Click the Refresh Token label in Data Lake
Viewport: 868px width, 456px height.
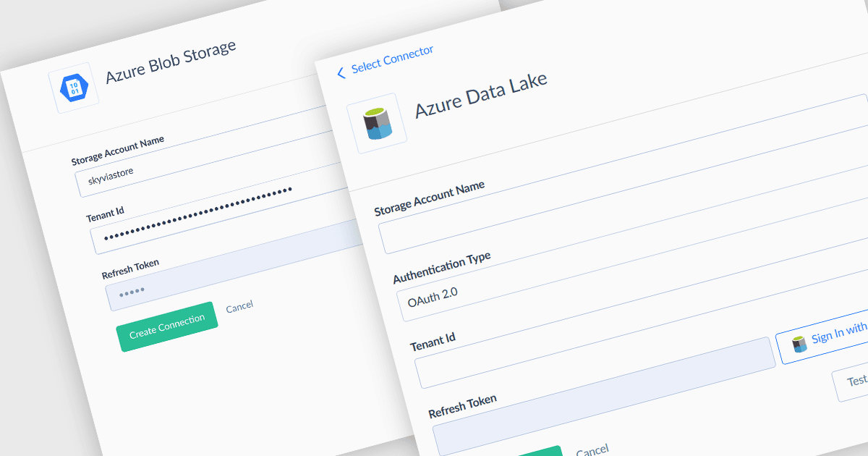462,407
